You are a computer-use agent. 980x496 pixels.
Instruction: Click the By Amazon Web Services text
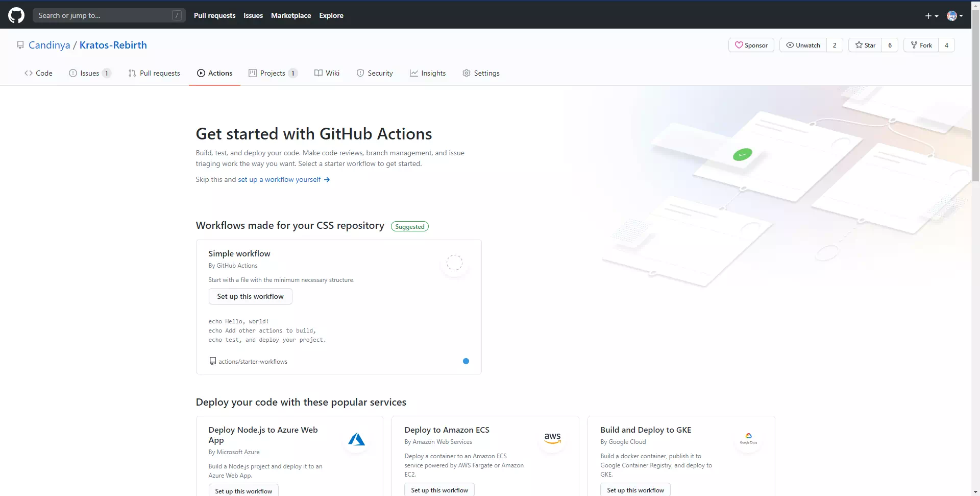[438, 442]
